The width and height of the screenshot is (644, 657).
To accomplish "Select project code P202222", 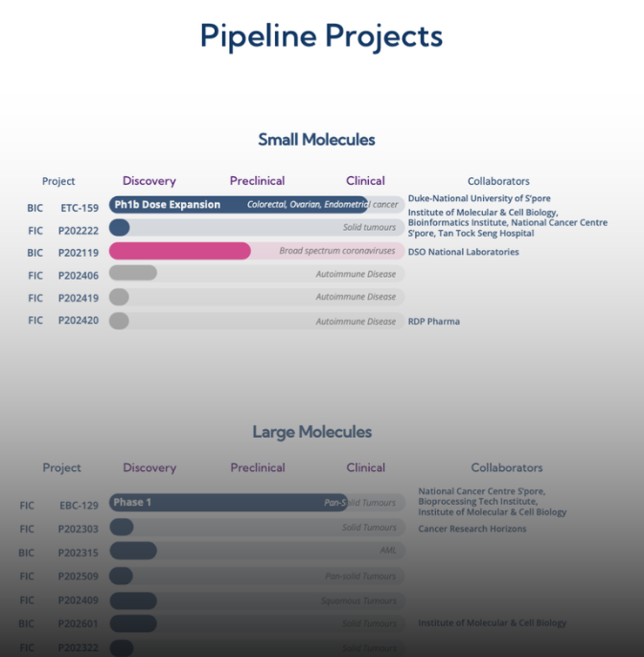I will [x=79, y=231].
